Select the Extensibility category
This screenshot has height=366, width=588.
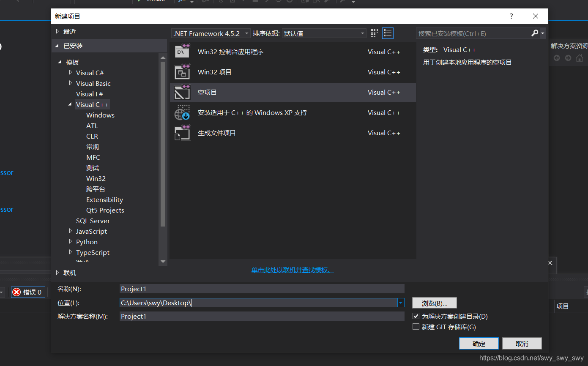tap(104, 199)
